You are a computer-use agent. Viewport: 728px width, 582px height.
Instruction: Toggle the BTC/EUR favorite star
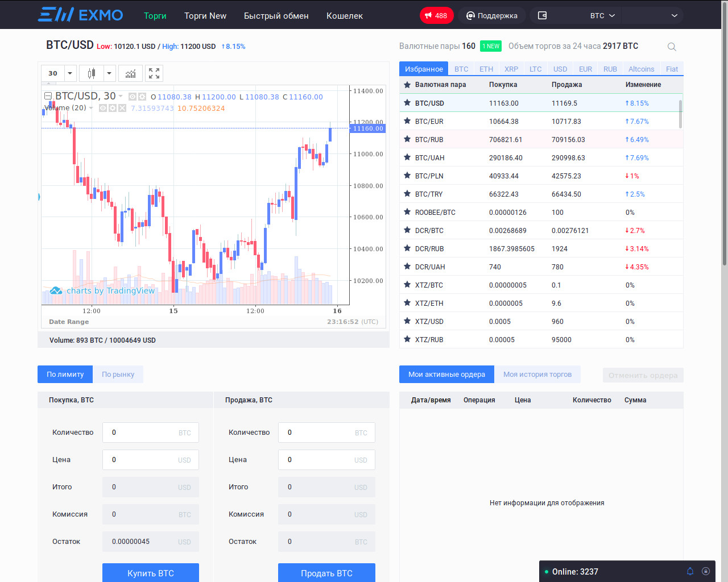pos(407,121)
